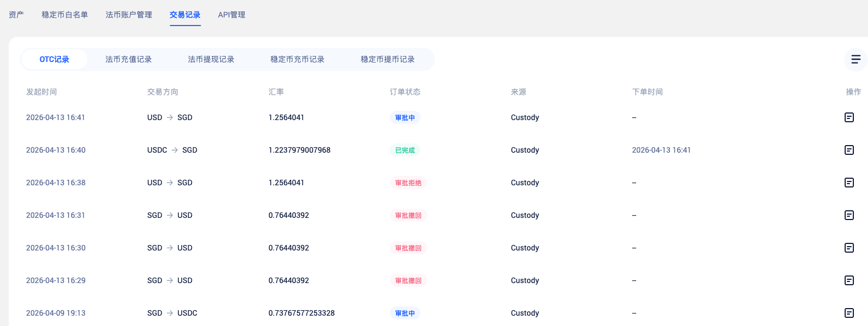Click the 已完成 status badge

point(405,150)
